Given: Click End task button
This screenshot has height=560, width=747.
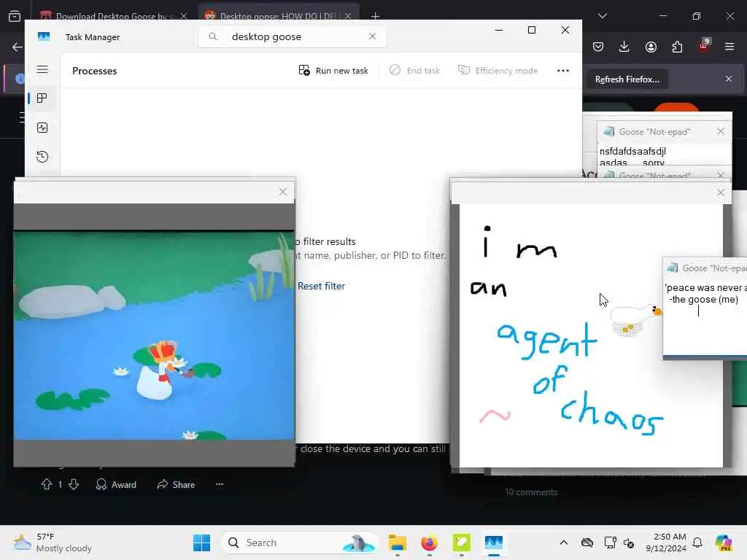Looking at the screenshot, I should click(414, 71).
